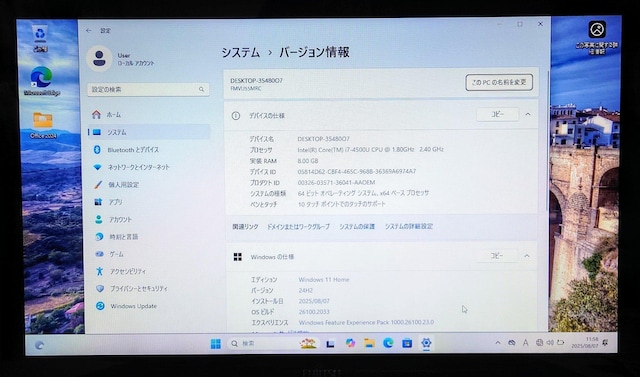Click the プロダクト ID value 00326-03571-36041-AAOEM
The image size is (640, 377).
pos(336,182)
